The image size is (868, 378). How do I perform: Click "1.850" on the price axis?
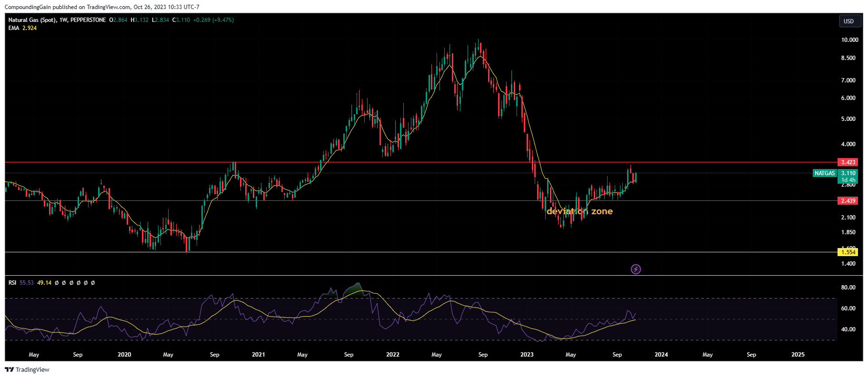point(848,233)
